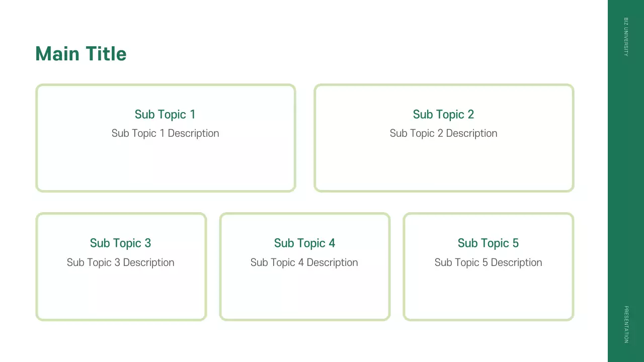Select the Sub Topic 4 Description text
644x362 pixels.
coord(304,262)
